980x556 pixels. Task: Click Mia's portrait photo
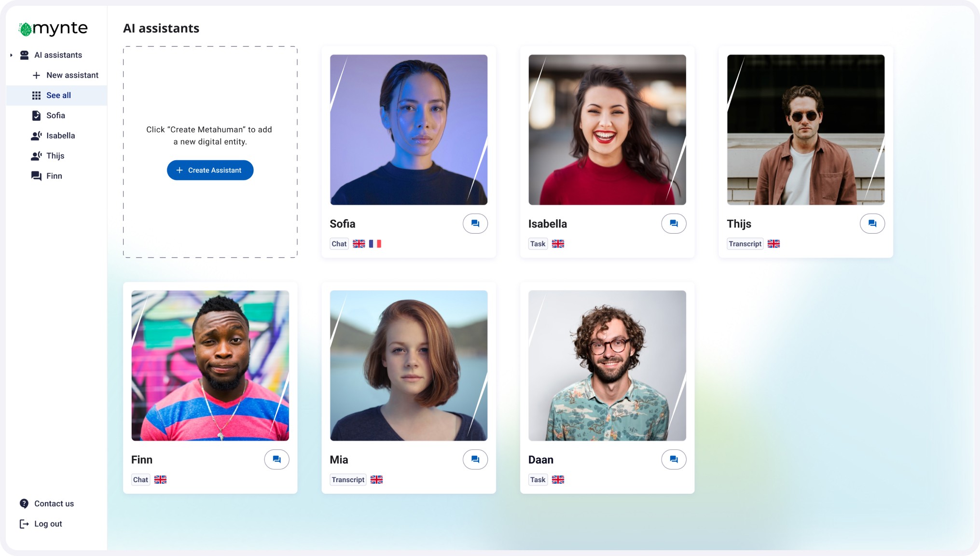(409, 365)
